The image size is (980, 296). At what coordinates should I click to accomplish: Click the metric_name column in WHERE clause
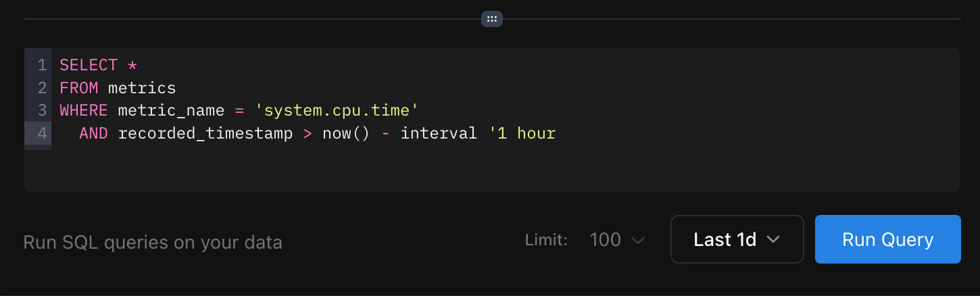coord(170,110)
